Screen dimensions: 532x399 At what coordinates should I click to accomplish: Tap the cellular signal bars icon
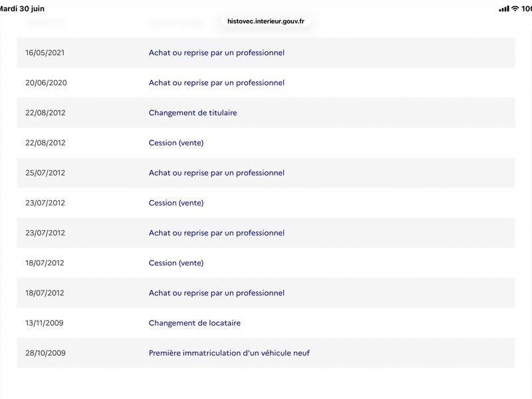(504, 9)
